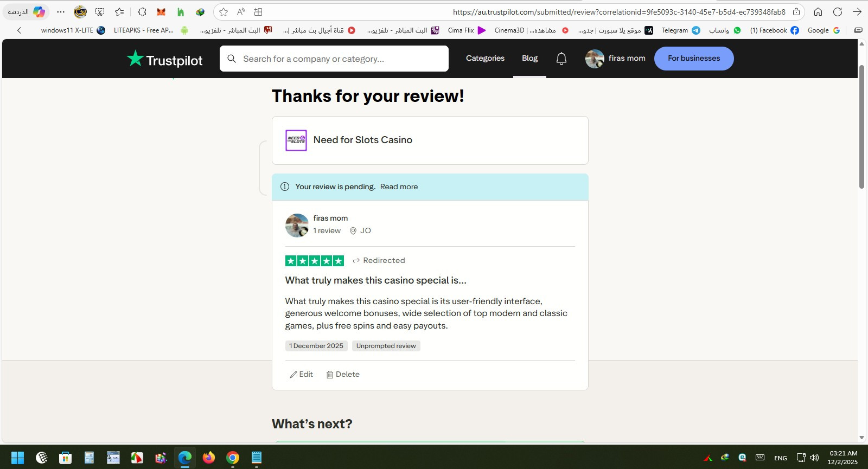The height and width of the screenshot is (469, 868).
Task: Open the volume control in system tray
Action: 814,458
